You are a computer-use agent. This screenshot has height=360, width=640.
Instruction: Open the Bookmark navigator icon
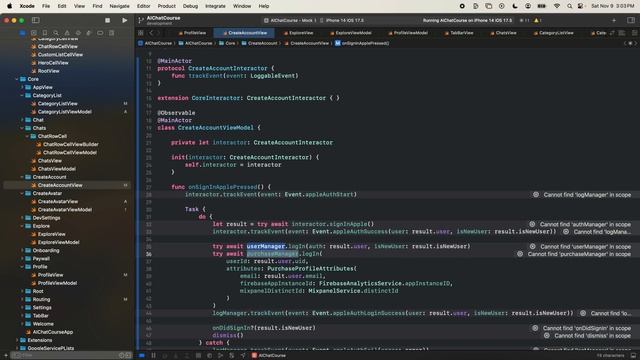[x=45, y=33]
